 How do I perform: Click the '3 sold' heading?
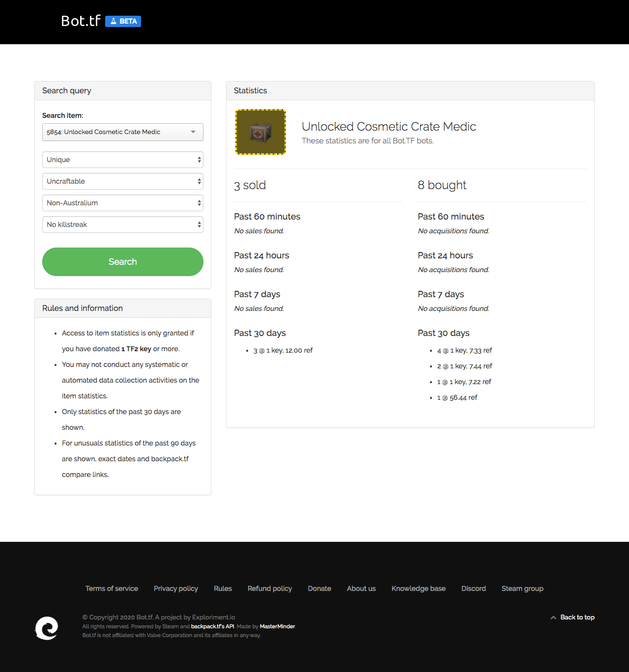250,185
